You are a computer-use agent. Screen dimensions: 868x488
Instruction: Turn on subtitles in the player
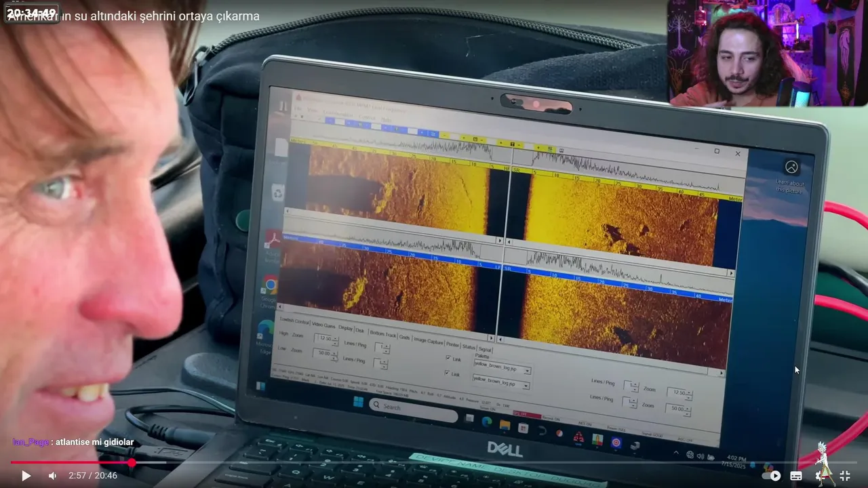[796, 476]
